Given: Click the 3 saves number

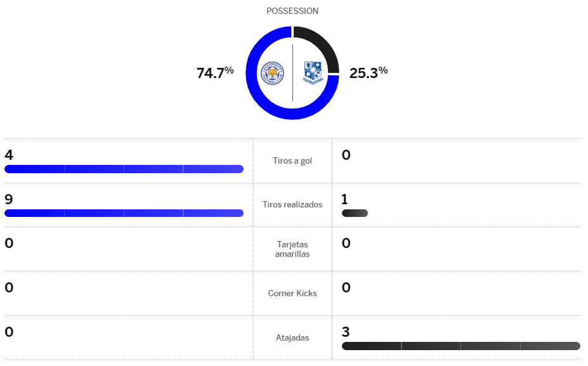Looking at the screenshot, I should click(346, 332).
